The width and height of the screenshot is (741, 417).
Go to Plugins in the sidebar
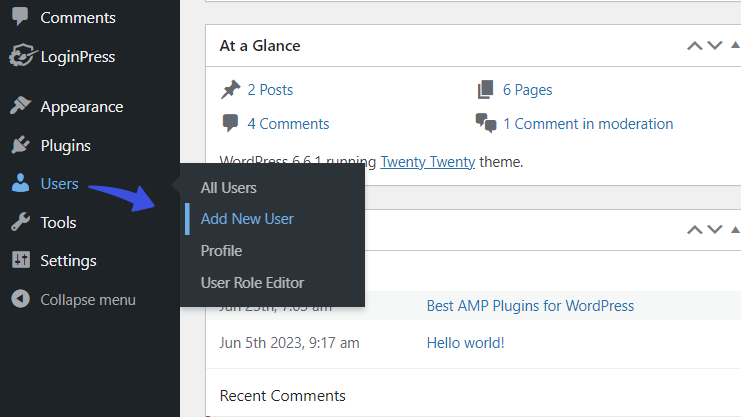(x=66, y=146)
